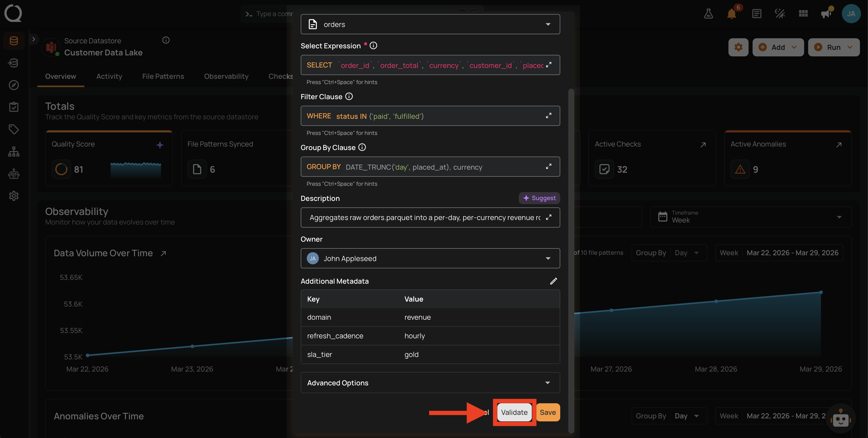This screenshot has width=868, height=438.
Task: Expand the Advanced Options section
Action: 430,383
